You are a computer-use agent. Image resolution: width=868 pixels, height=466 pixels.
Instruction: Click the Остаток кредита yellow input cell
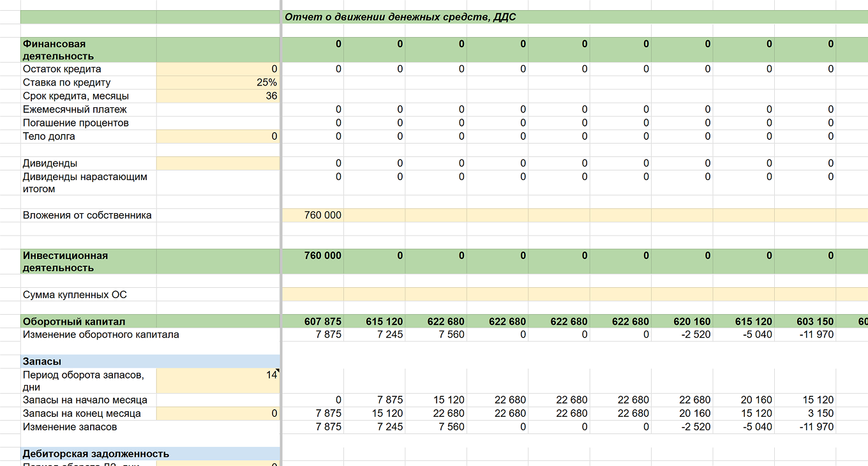pyautogui.click(x=218, y=69)
